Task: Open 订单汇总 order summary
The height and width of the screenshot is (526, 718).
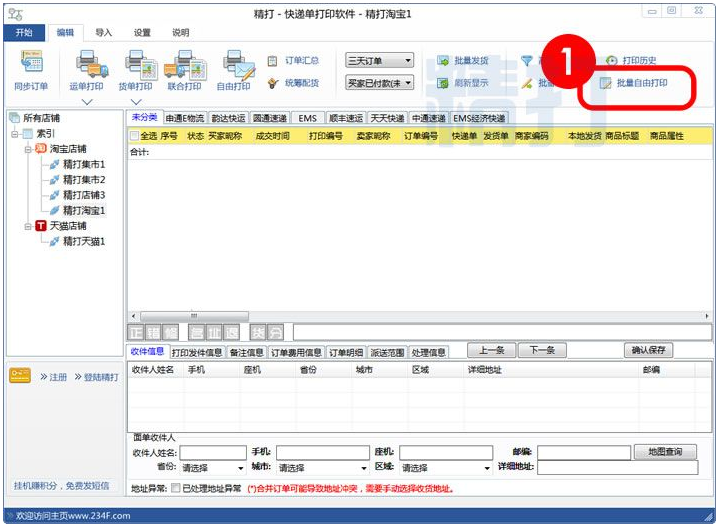Action: tap(293, 60)
